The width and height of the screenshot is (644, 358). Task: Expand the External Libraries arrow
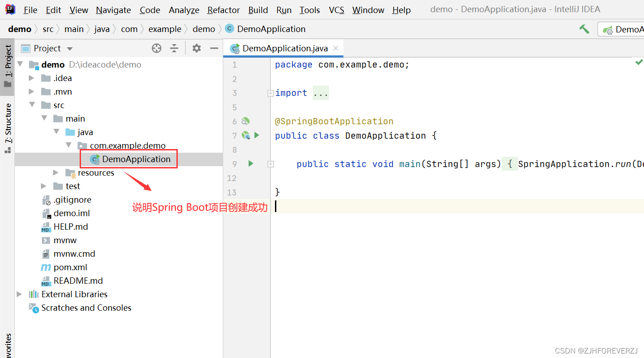click(19, 294)
